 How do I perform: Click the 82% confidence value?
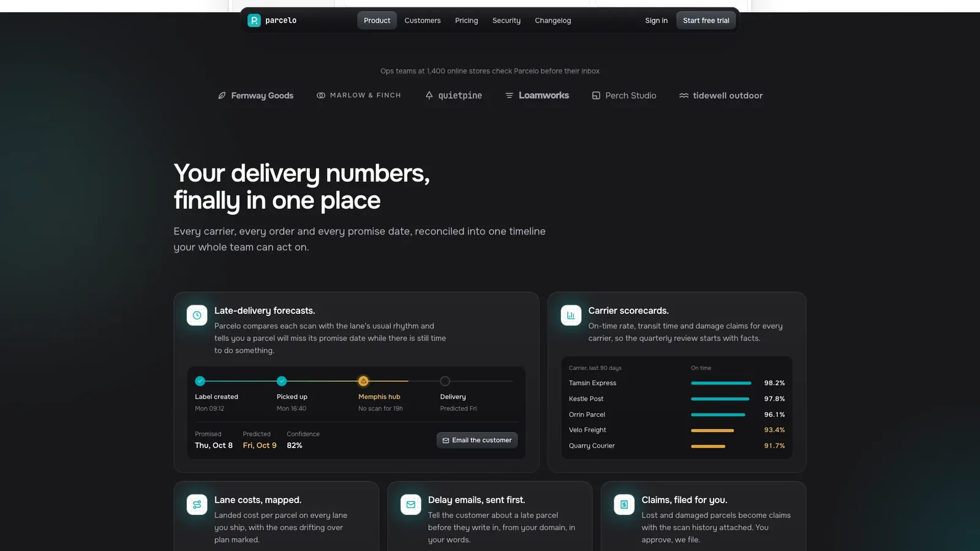tap(295, 446)
